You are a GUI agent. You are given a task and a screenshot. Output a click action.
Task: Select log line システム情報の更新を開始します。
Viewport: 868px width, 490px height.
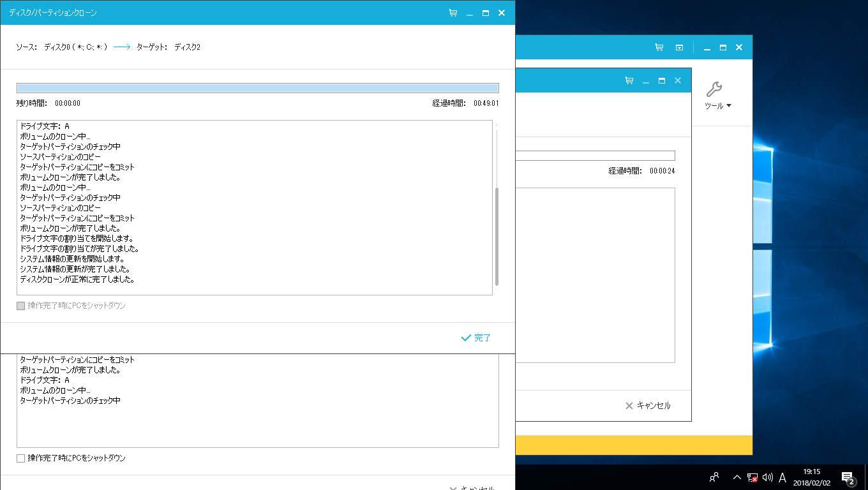pyautogui.click(x=72, y=259)
